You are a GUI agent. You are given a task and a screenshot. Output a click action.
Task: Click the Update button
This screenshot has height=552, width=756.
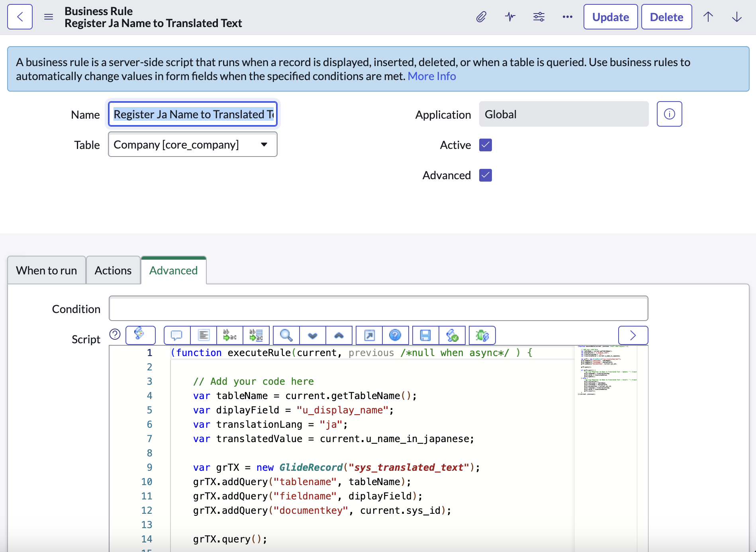click(610, 17)
